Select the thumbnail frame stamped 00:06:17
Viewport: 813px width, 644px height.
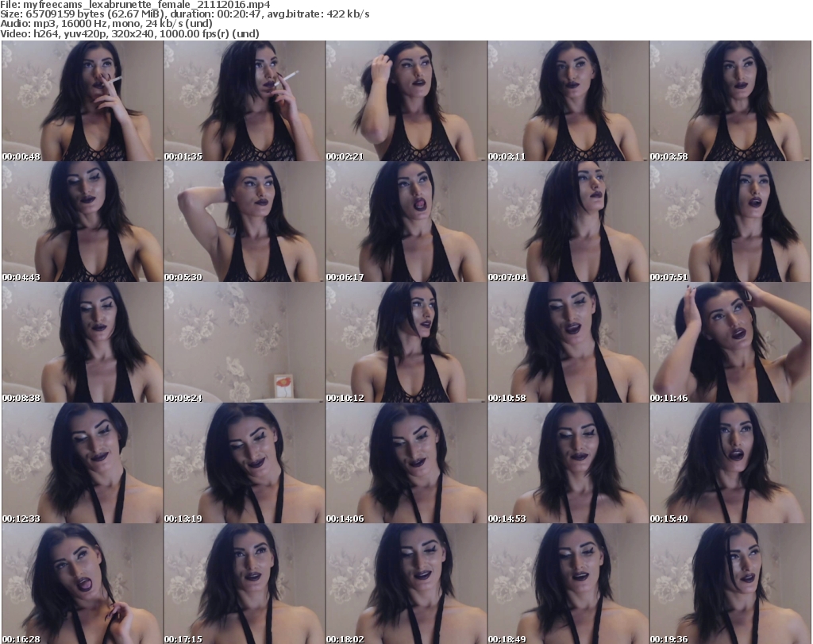click(x=406, y=222)
